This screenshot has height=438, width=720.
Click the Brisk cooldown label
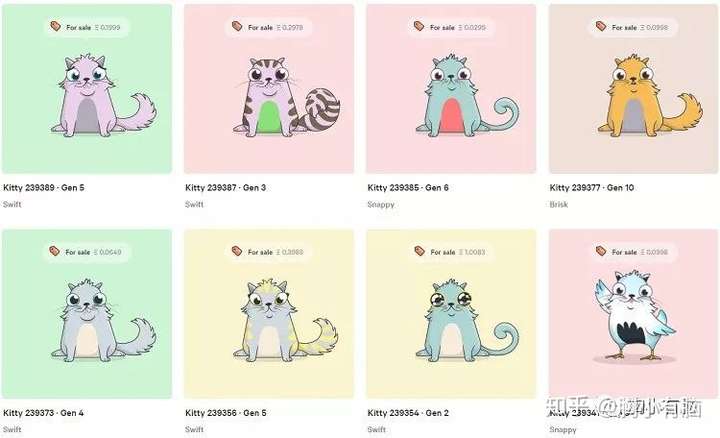[x=559, y=204]
